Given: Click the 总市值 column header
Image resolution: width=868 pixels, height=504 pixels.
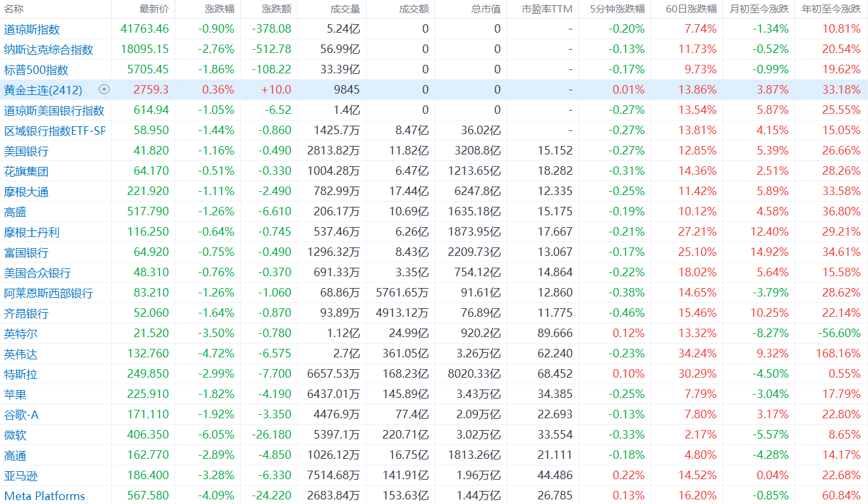Looking at the screenshot, I should (x=486, y=9).
